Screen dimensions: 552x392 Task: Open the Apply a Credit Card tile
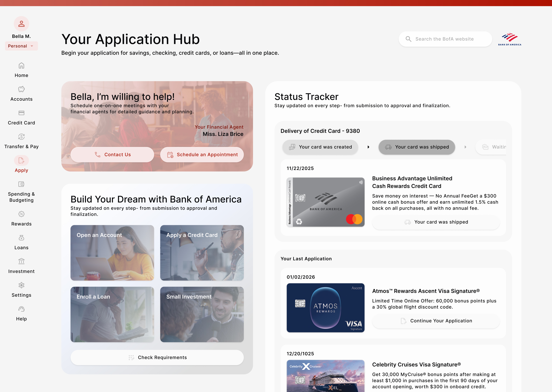point(202,253)
